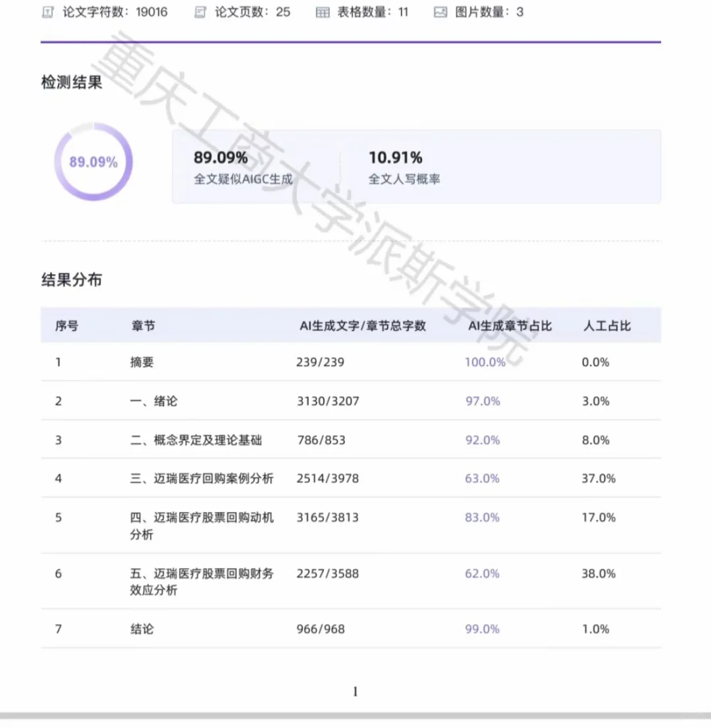Click the 2514/3978 cell
711x728 pixels.
tap(328, 479)
